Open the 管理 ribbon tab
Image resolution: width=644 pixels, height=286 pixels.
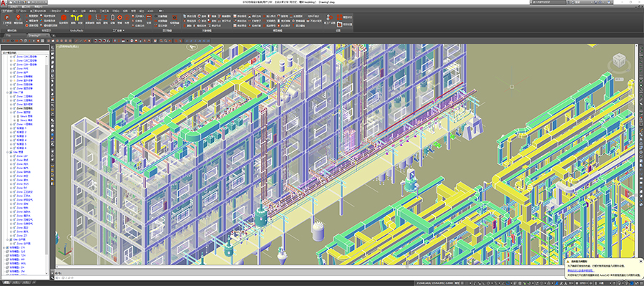coord(134,11)
